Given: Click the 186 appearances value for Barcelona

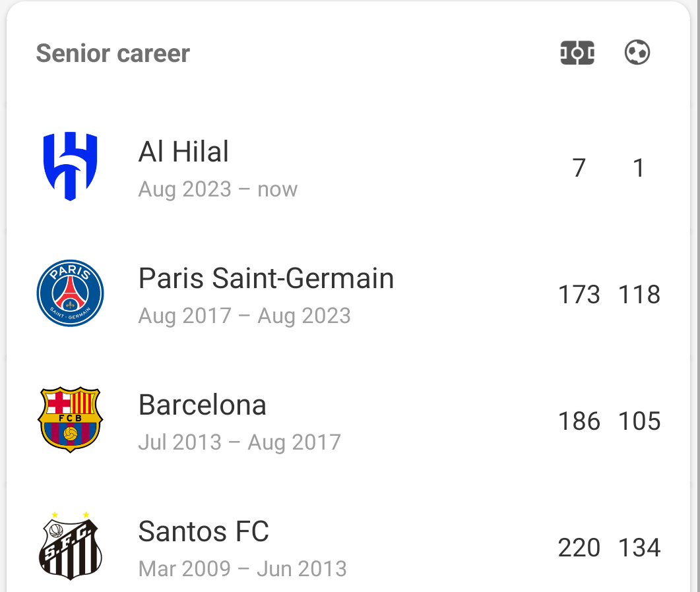Looking at the screenshot, I should point(579,421).
